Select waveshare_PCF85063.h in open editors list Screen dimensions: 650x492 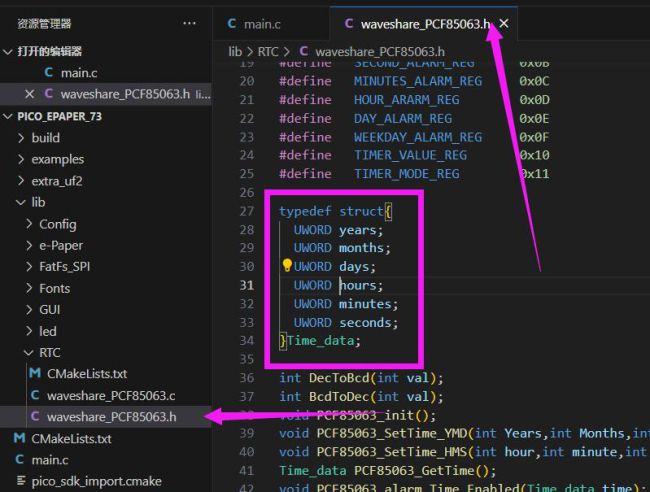(125, 95)
